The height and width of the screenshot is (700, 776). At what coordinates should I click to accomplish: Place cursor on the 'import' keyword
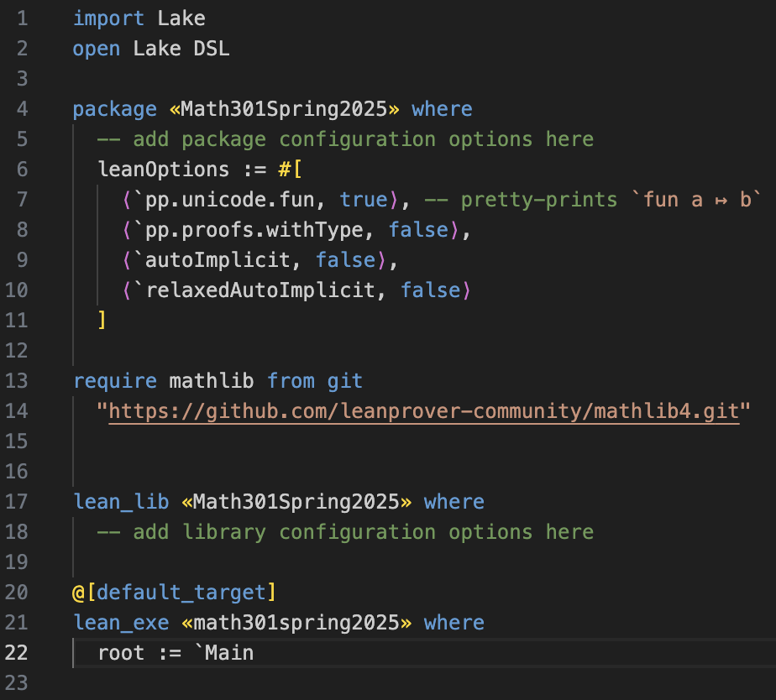(x=108, y=18)
